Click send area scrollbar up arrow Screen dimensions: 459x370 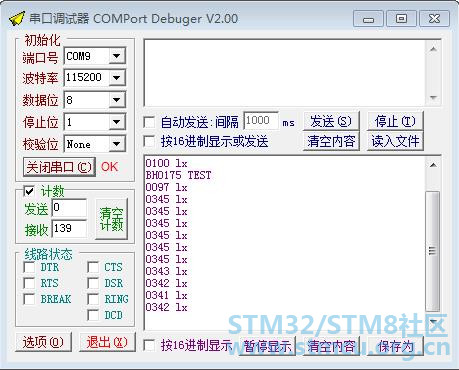(433, 49)
